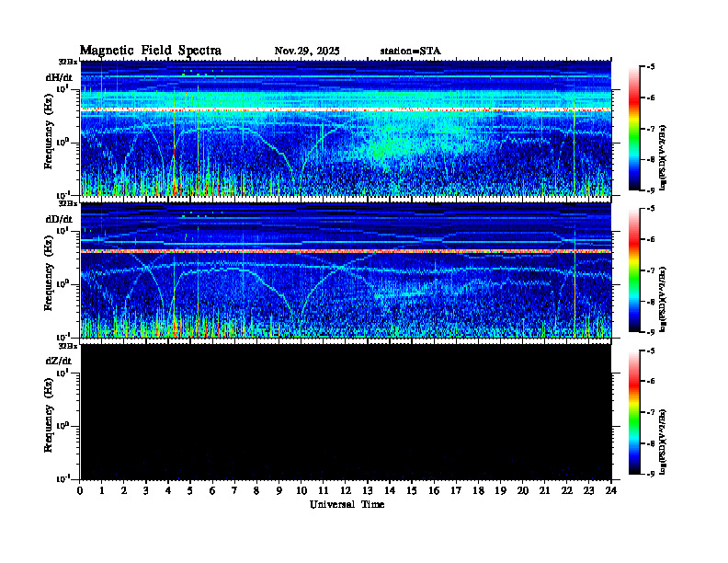Click hour "7" on the time axis
Viewport: 728px width, 563px height.
[234, 491]
